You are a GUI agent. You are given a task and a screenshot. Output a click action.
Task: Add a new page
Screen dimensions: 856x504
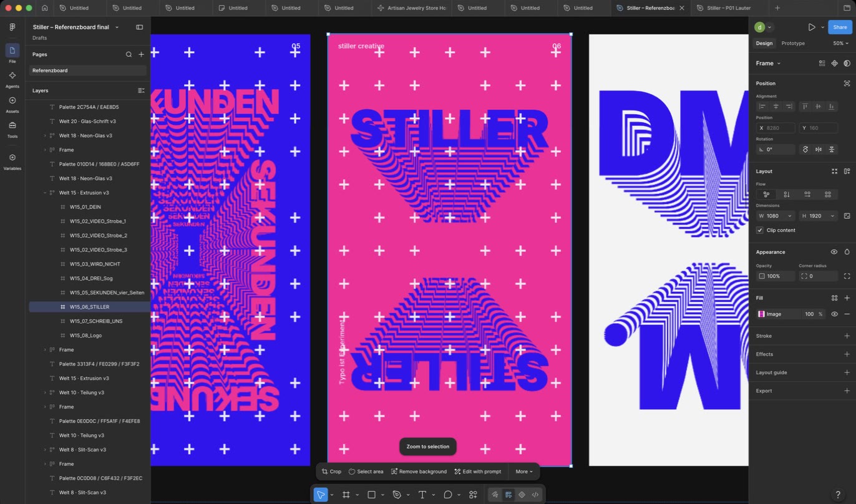(142, 54)
